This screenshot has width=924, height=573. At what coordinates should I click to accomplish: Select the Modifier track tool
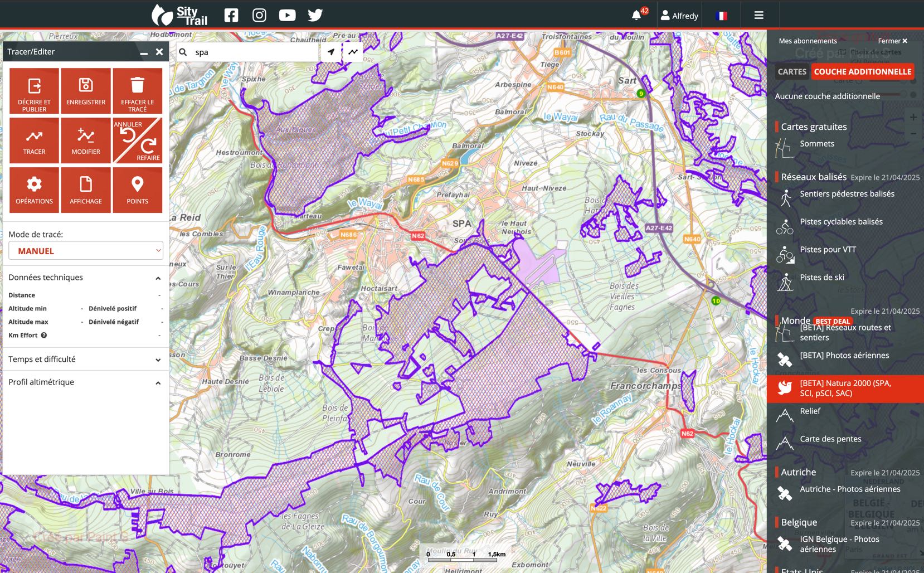pos(86,140)
